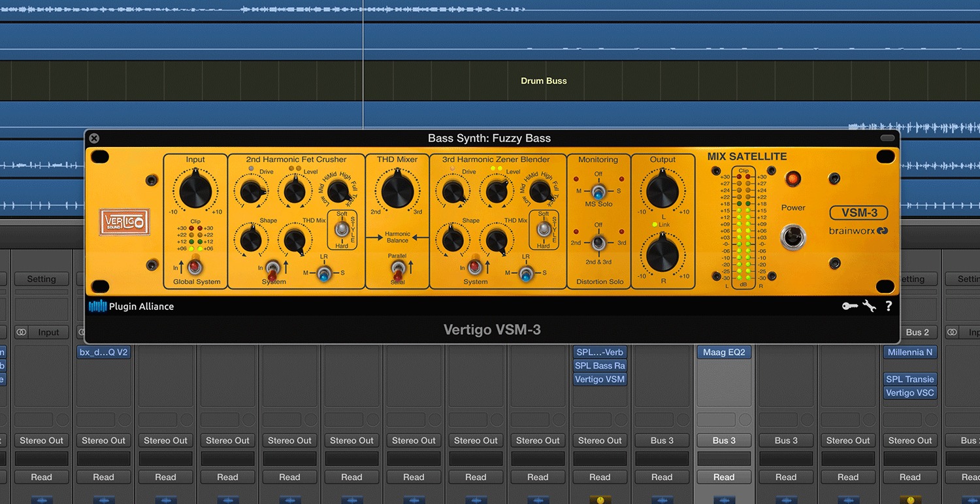Click the Vertigo Sound logo badge
Image resolution: width=980 pixels, height=504 pixels.
click(x=124, y=222)
